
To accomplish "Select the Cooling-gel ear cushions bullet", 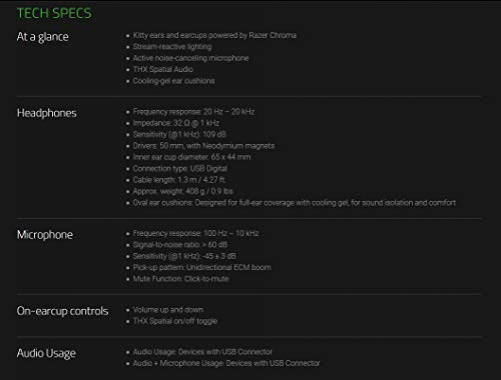I will [x=174, y=81].
